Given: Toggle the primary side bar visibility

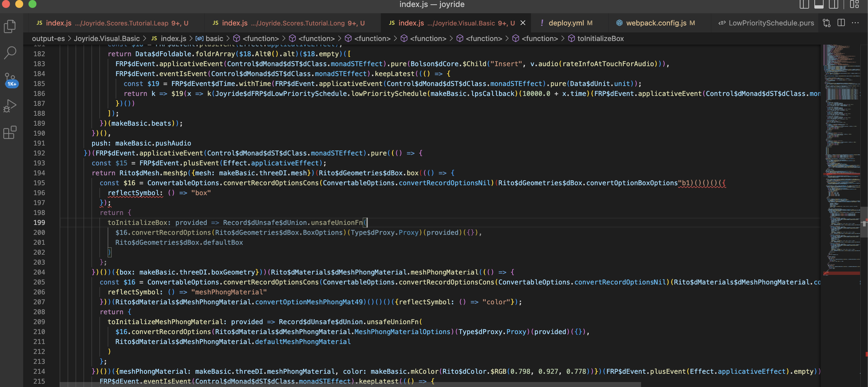Looking at the screenshot, I should (x=804, y=4).
